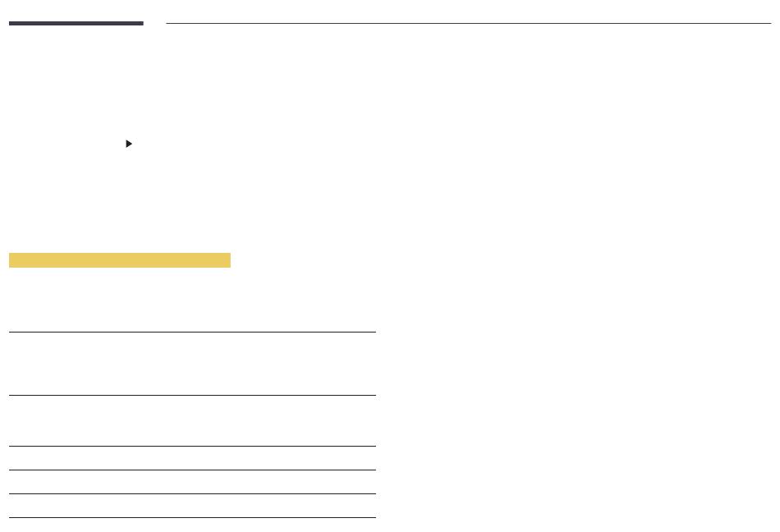Click the thick dark header bar

pyautogui.click(x=76, y=23)
